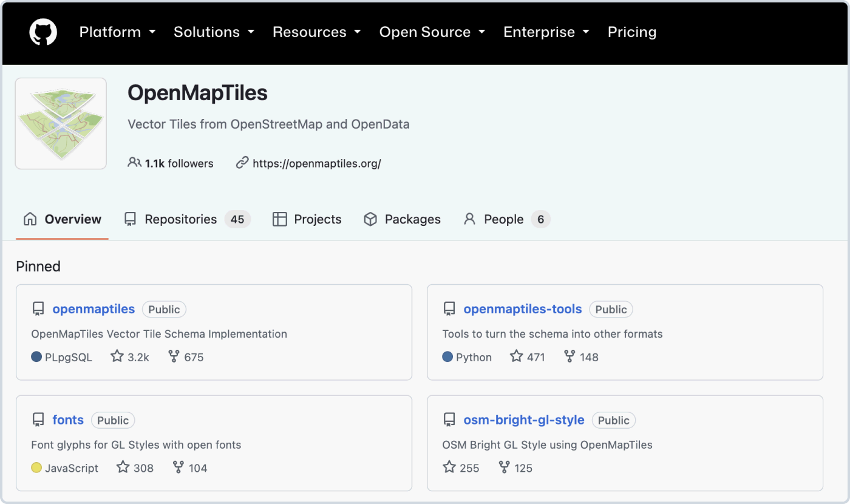Click the repo icon beside fonts

tap(38, 420)
